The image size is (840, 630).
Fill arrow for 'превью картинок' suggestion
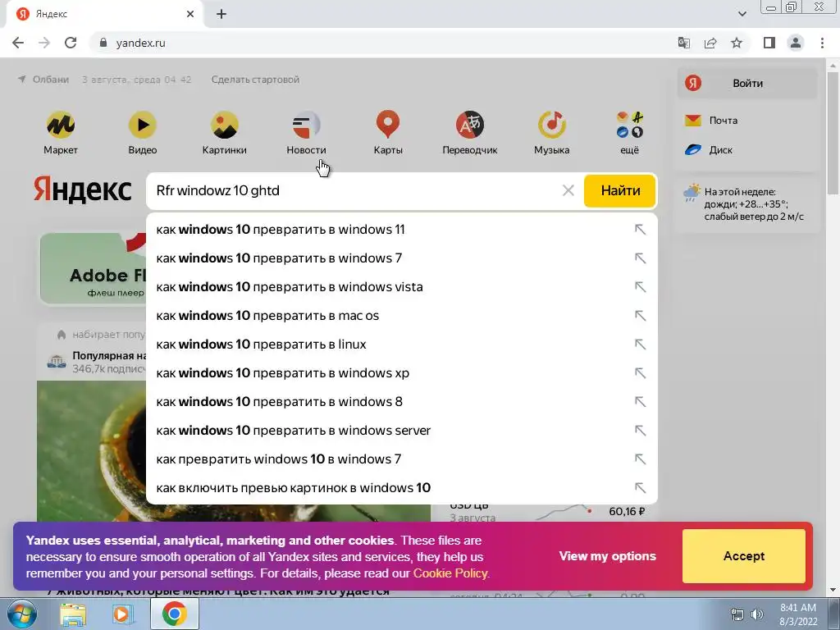click(x=640, y=487)
